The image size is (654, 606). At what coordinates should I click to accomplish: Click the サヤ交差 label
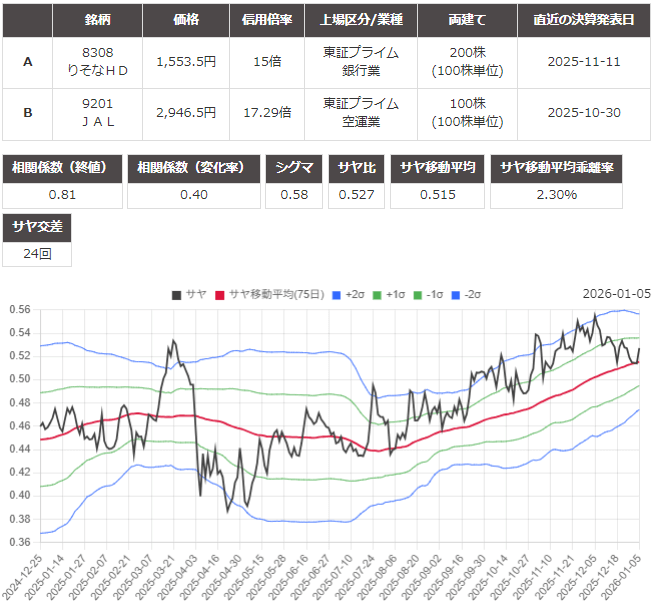click(x=37, y=228)
